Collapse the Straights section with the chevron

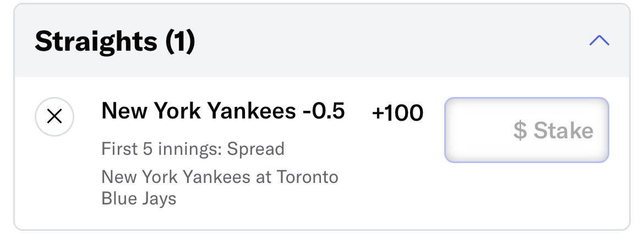click(599, 40)
